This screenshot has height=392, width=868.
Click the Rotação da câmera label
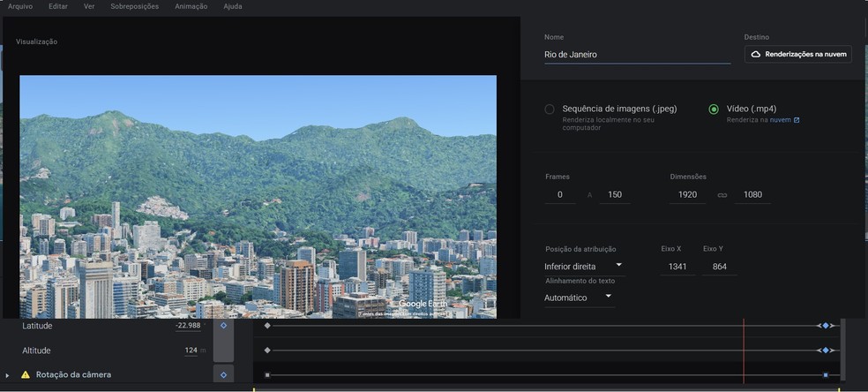[x=73, y=375]
